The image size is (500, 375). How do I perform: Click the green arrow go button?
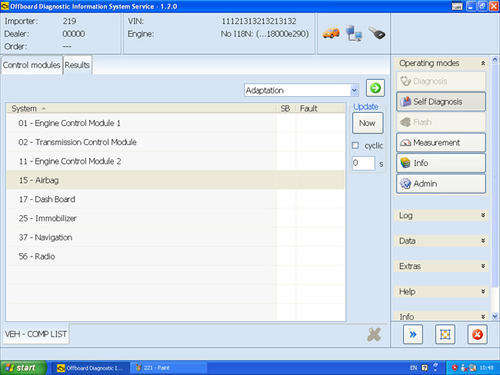tap(375, 88)
